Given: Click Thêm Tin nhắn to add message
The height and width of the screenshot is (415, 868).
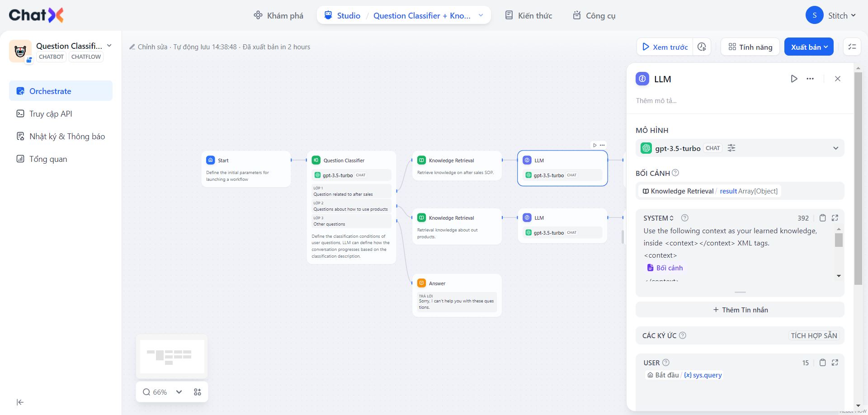Looking at the screenshot, I should click(x=740, y=310).
